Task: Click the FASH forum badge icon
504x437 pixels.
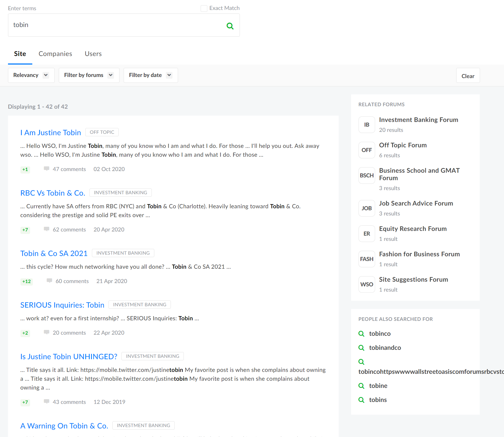Action: pos(367,259)
